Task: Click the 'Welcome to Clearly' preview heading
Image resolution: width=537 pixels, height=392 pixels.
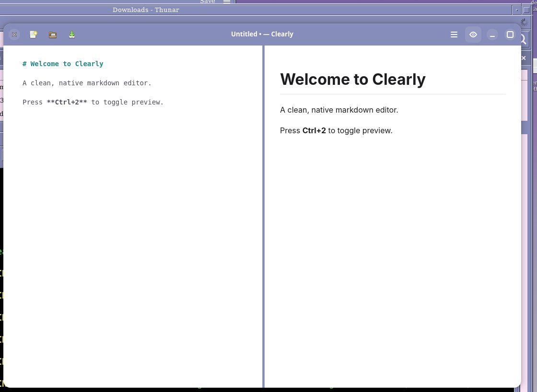Action: point(353,79)
